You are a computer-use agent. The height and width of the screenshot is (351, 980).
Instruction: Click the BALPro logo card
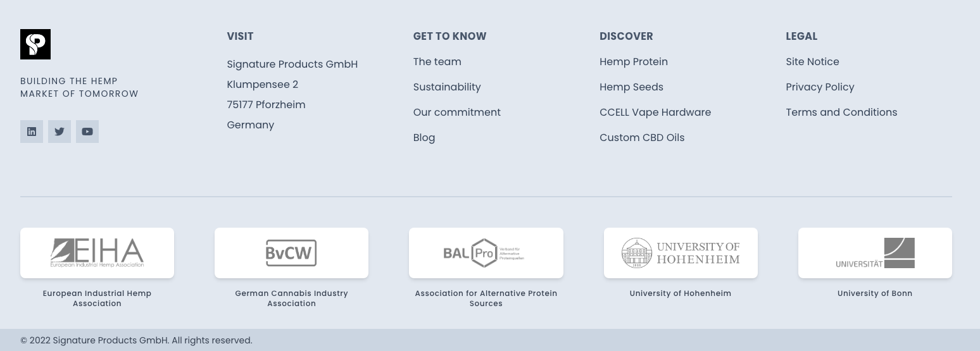(486, 253)
